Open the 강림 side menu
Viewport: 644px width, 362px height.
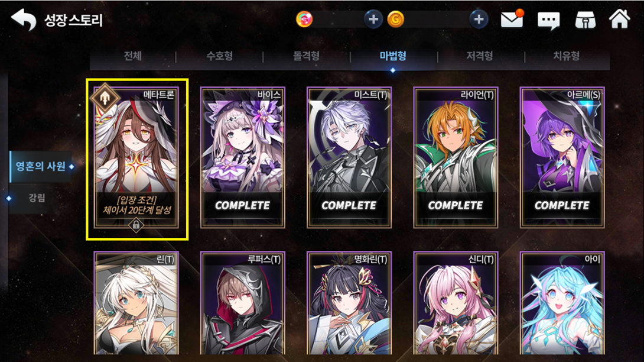point(37,198)
